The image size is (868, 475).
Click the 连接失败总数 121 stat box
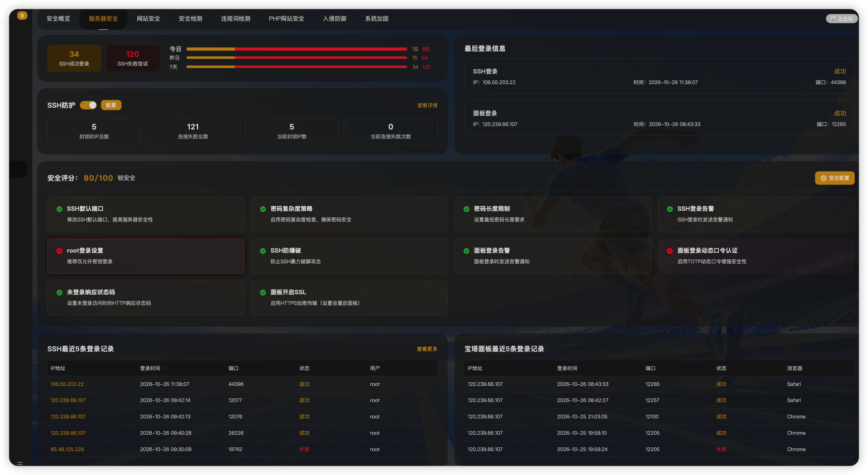click(193, 131)
